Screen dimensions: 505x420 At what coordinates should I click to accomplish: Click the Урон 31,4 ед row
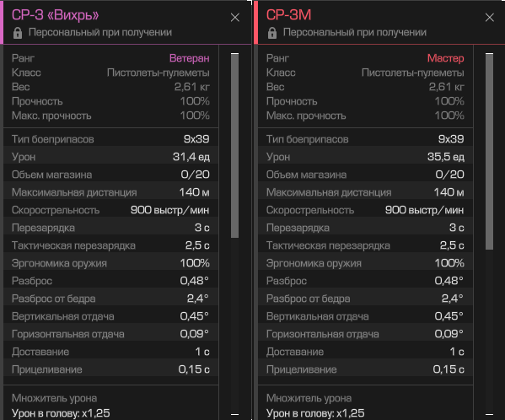coord(110,157)
